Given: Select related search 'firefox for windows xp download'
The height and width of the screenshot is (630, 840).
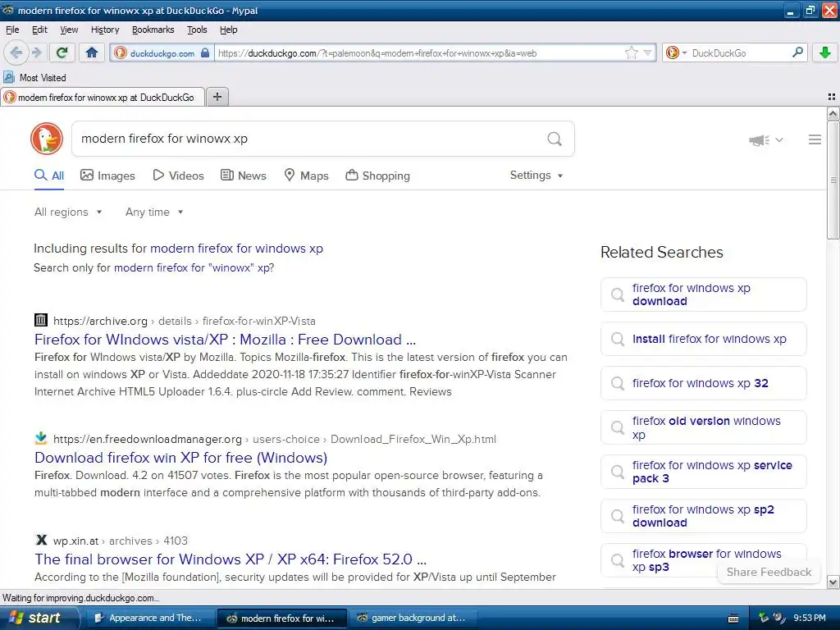Looking at the screenshot, I should (703, 294).
